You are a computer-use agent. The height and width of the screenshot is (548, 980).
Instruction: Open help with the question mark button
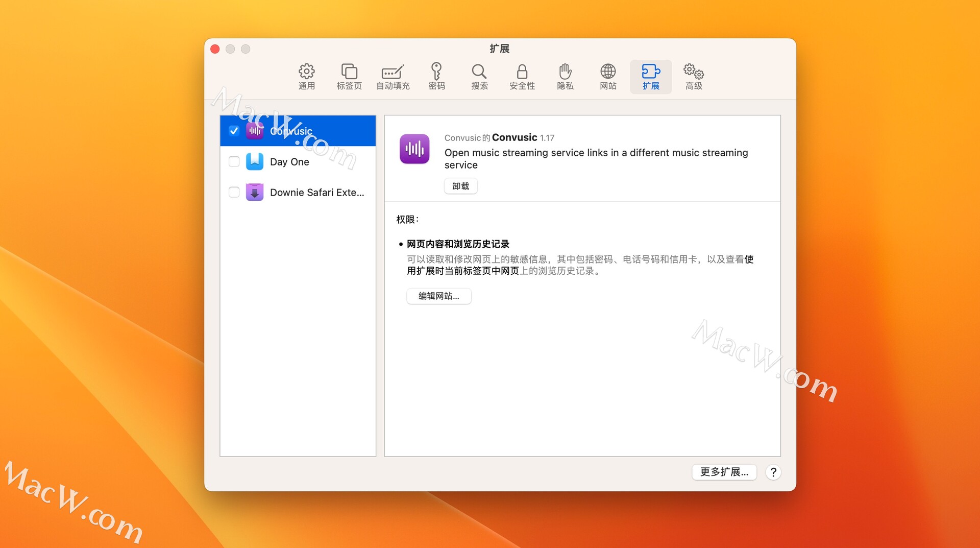773,472
